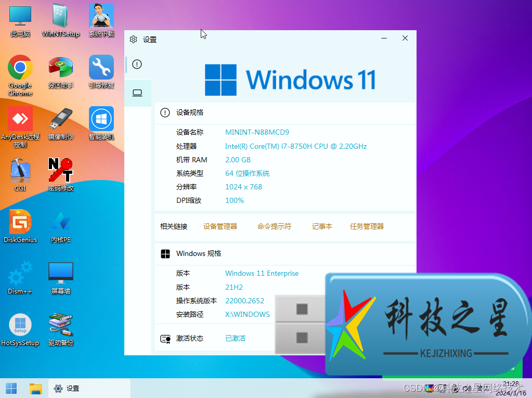The image size is (532, 398).
Task: Select the system info tab in Settings sidebar
Action: pos(138,92)
